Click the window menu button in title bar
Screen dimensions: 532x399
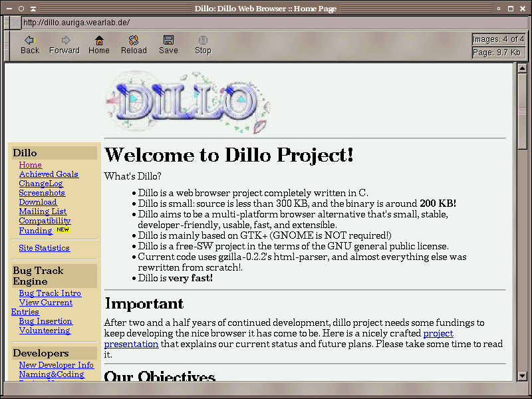(x=9, y=8)
